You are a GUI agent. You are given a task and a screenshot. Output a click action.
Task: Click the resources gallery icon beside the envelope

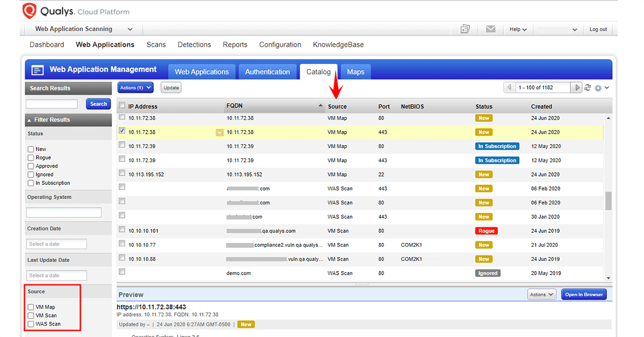[465, 29]
